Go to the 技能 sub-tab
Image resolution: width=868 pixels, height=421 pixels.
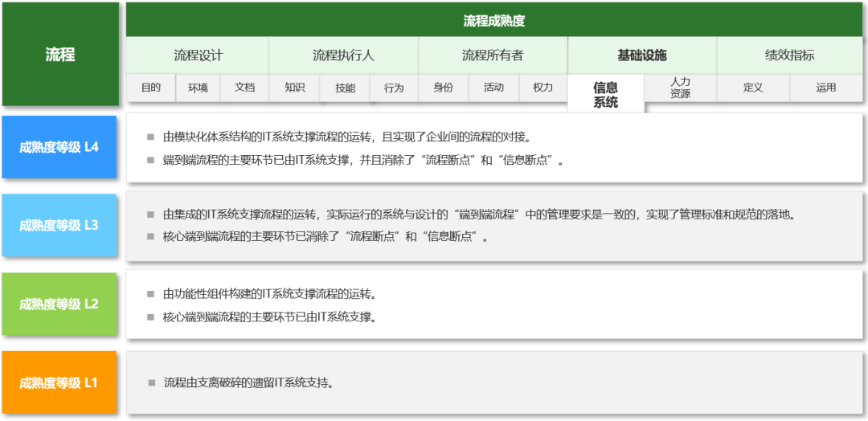tap(345, 88)
